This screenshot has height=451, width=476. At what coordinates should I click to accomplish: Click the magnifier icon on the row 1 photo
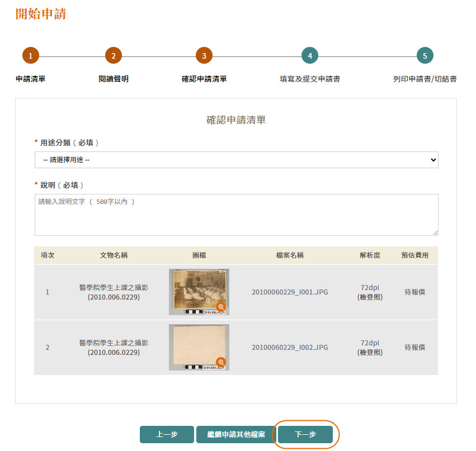coord(221,307)
